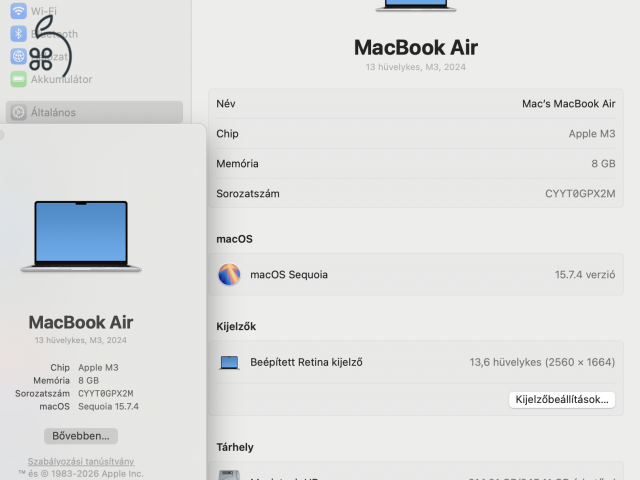Click the Wi-Fi sidebar label text
Screen dimensions: 640x480
pyautogui.click(x=44, y=11)
